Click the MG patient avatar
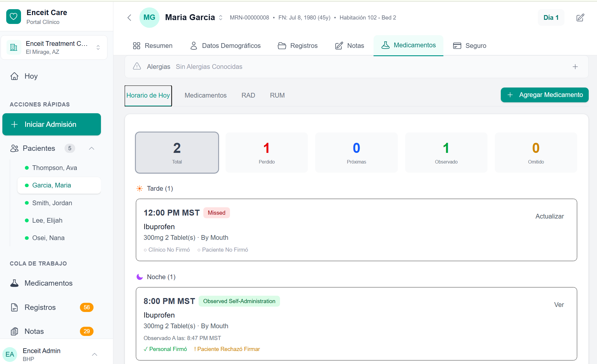Screen dimensions: 597x364 pos(149,17)
